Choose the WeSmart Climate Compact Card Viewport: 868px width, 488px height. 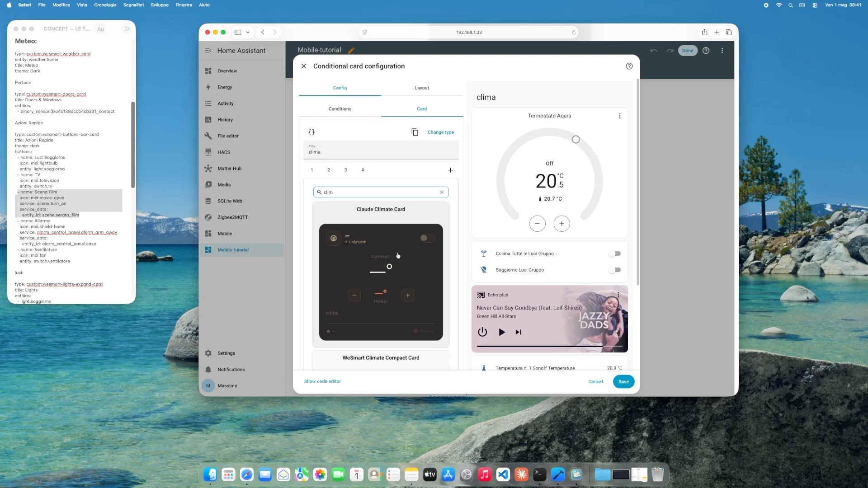click(381, 360)
